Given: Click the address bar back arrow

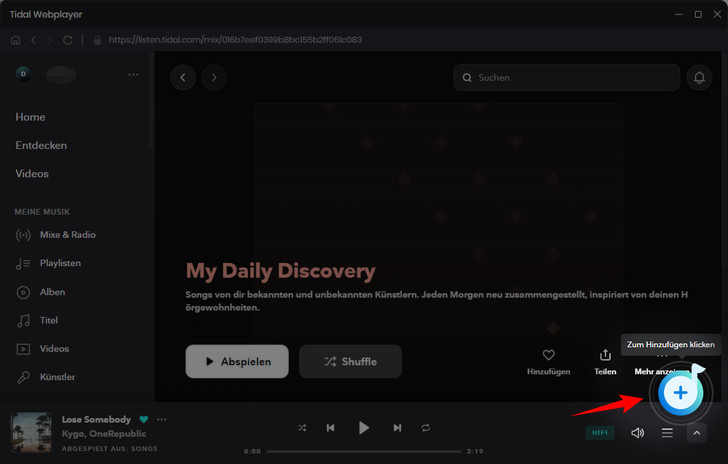Looking at the screenshot, I should [33, 40].
